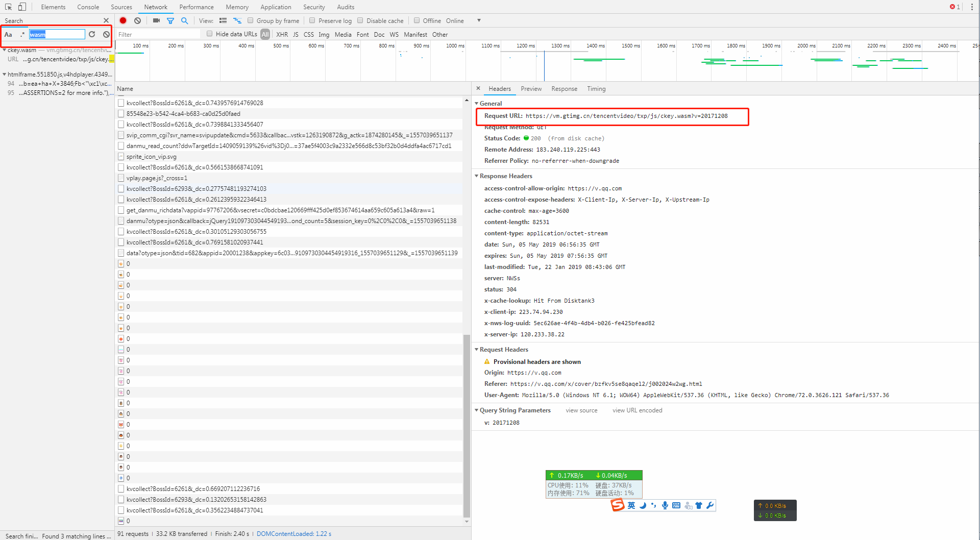Open the Application tab
Screen dimensions: 980x540
pyautogui.click(x=276, y=7)
